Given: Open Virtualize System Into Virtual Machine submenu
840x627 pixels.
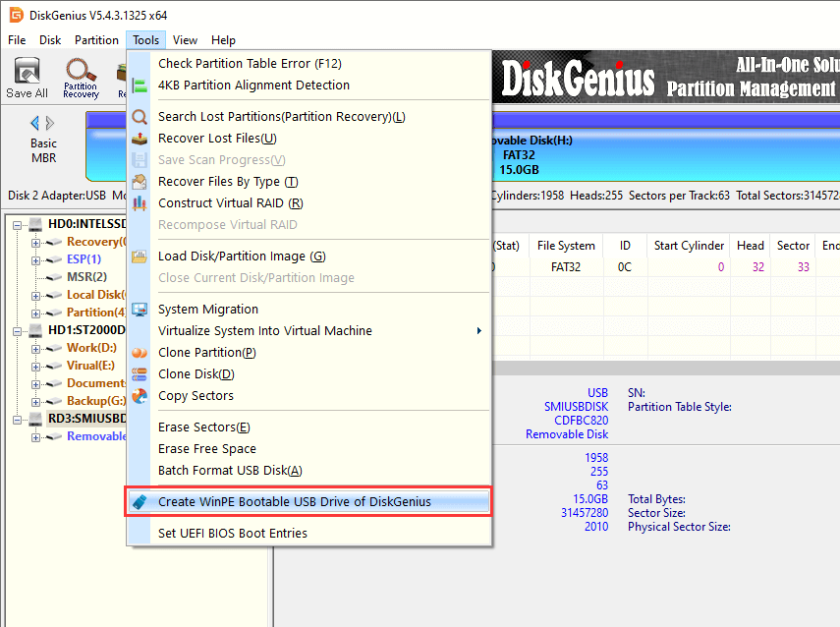Looking at the screenshot, I should point(319,331).
